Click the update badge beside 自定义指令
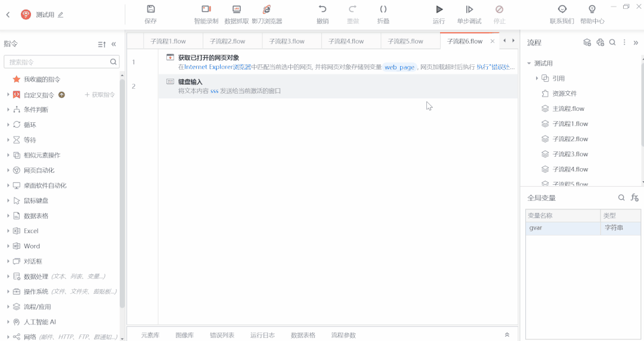Screen dimensions: 644x341 (x=61, y=95)
